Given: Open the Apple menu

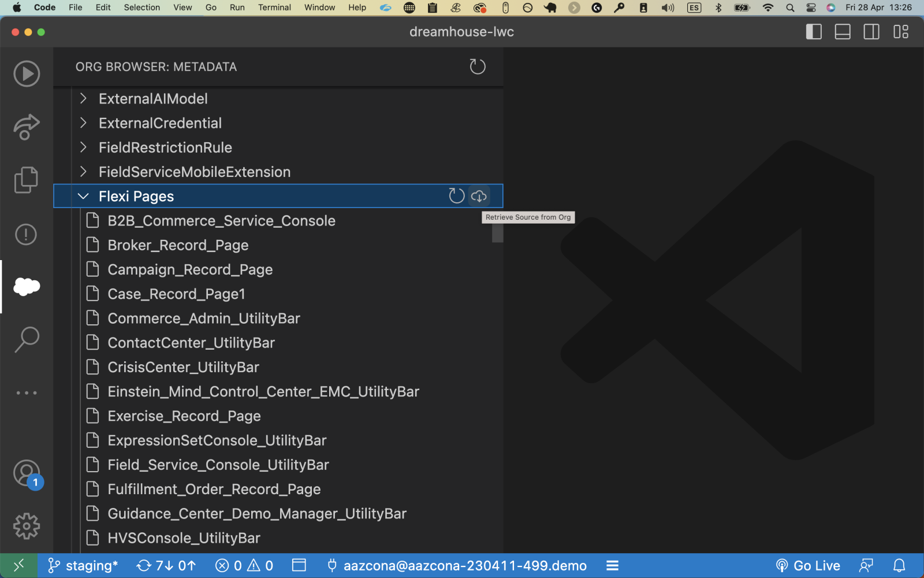Looking at the screenshot, I should coord(17,8).
